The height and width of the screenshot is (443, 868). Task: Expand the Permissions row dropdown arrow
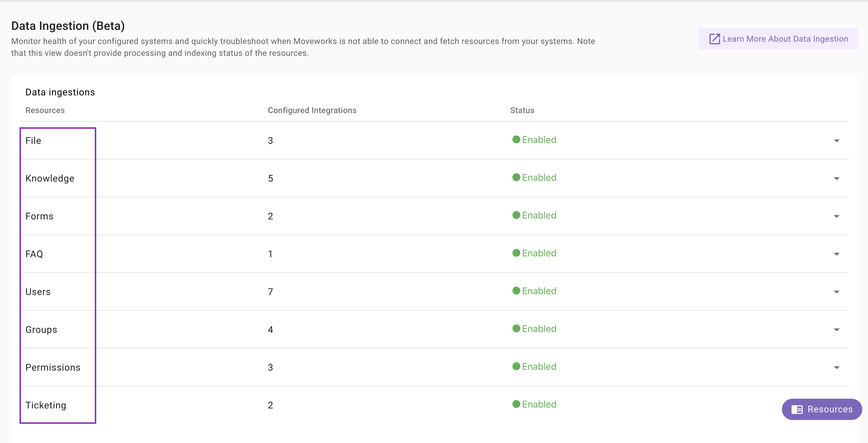pyautogui.click(x=836, y=367)
